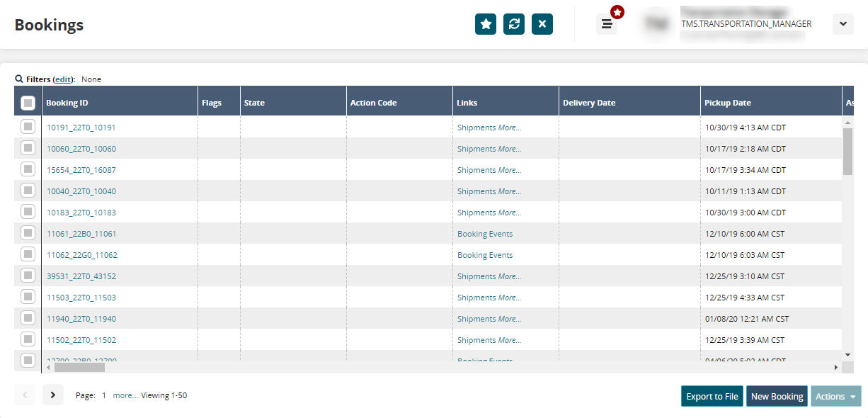Click the horizontal scrollbar right arrow
Viewport: 868px width, 418px height.
(x=835, y=367)
